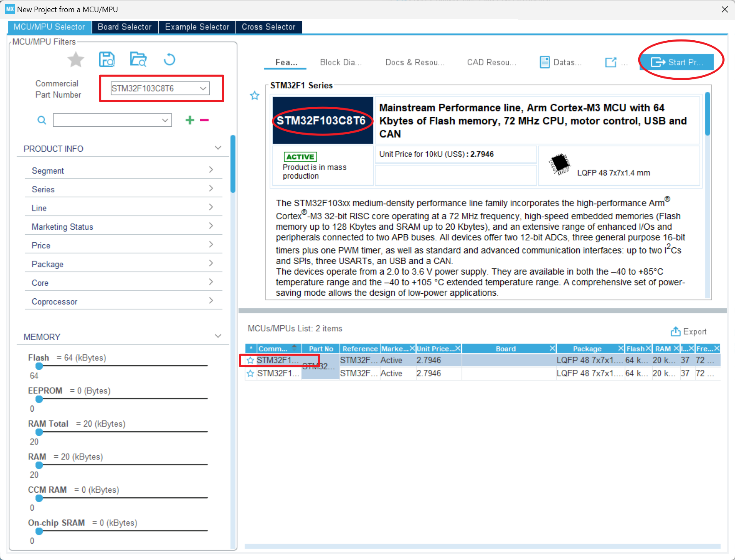Image resolution: width=735 pixels, height=560 pixels.
Task: Switch to Cross Selector tab
Action: click(269, 27)
